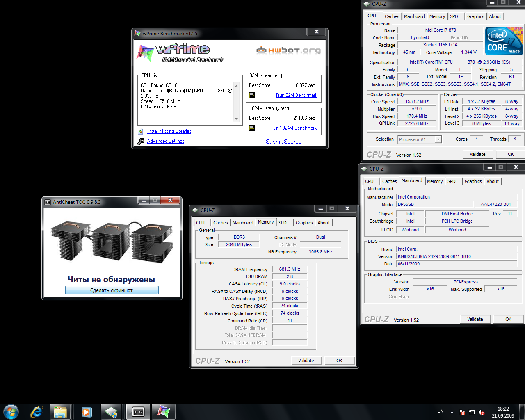Open Windows Explorer from the taskbar

pyautogui.click(x=61, y=412)
